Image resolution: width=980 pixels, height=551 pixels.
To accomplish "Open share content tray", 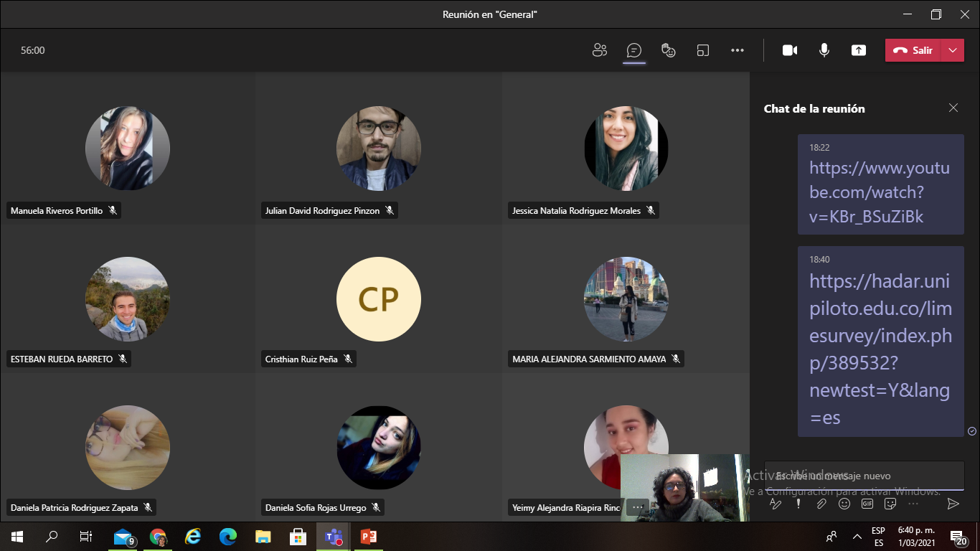I will (859, 50).
